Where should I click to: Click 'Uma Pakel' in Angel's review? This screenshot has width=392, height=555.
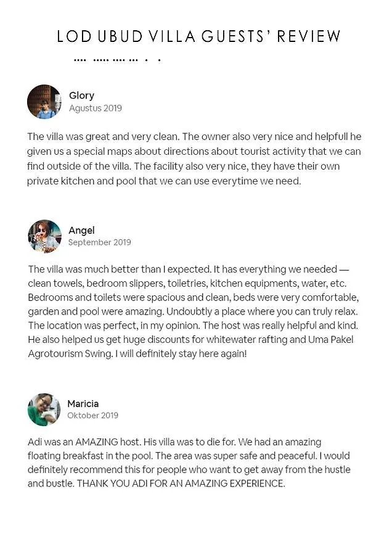pos(331,339)
